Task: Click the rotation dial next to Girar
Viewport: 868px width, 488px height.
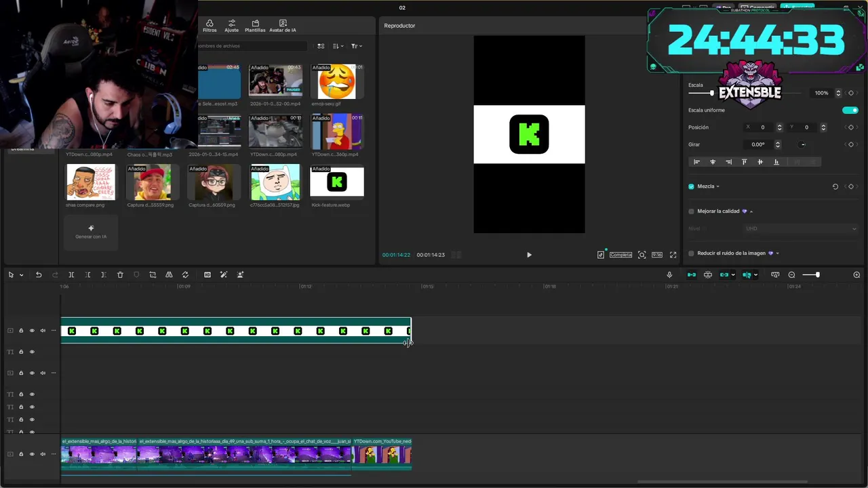Action: (802, 144)
